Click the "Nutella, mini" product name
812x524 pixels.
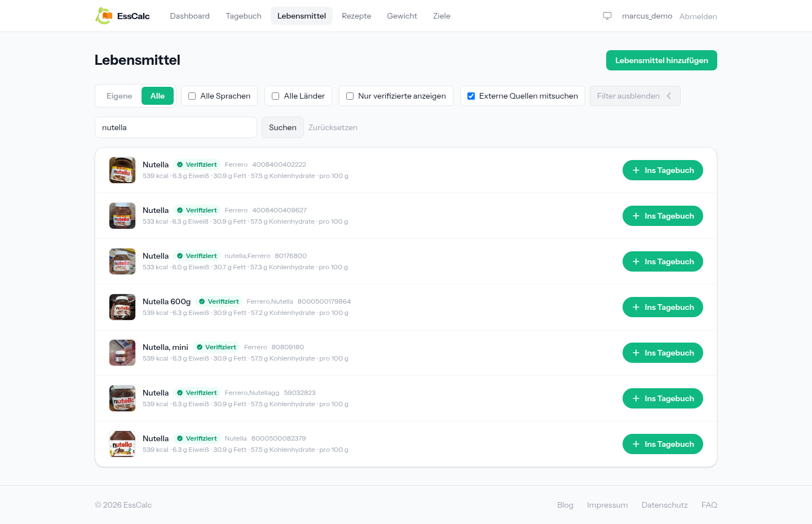coord(165,347)
